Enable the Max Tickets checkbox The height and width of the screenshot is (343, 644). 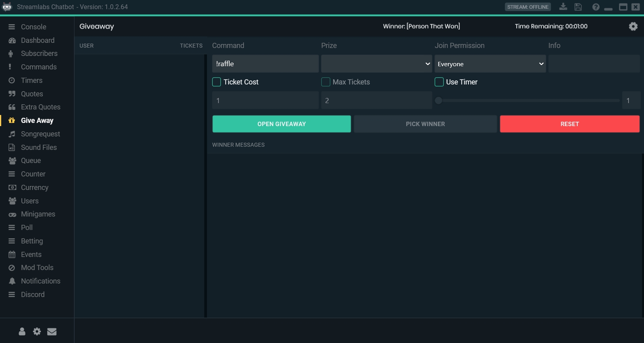point(326,82)
